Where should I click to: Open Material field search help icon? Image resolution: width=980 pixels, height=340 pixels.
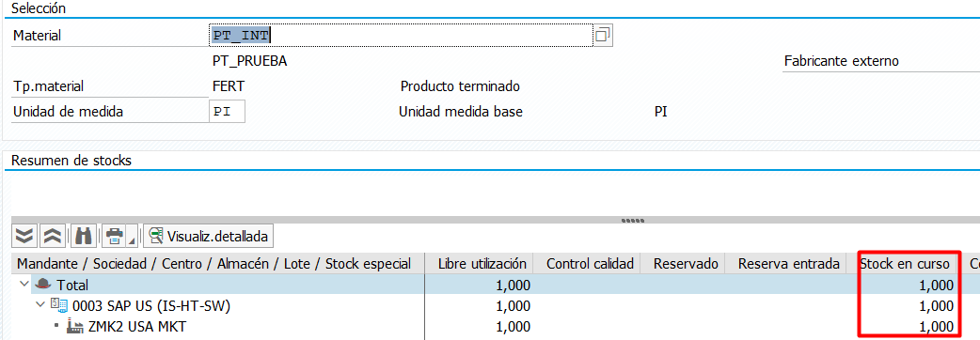pyautogui.click(x=603, y=36)
